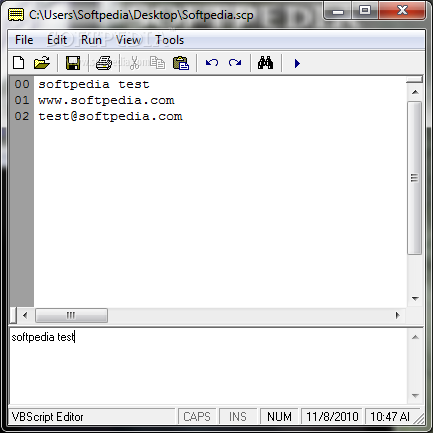
Task: Open the Run menu
Action: (91, 40)
